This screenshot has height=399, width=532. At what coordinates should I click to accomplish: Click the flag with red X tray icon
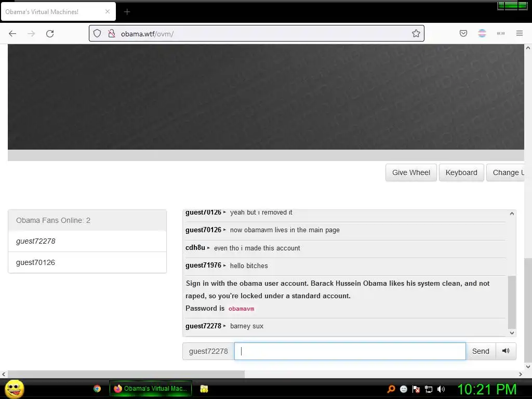416,389
